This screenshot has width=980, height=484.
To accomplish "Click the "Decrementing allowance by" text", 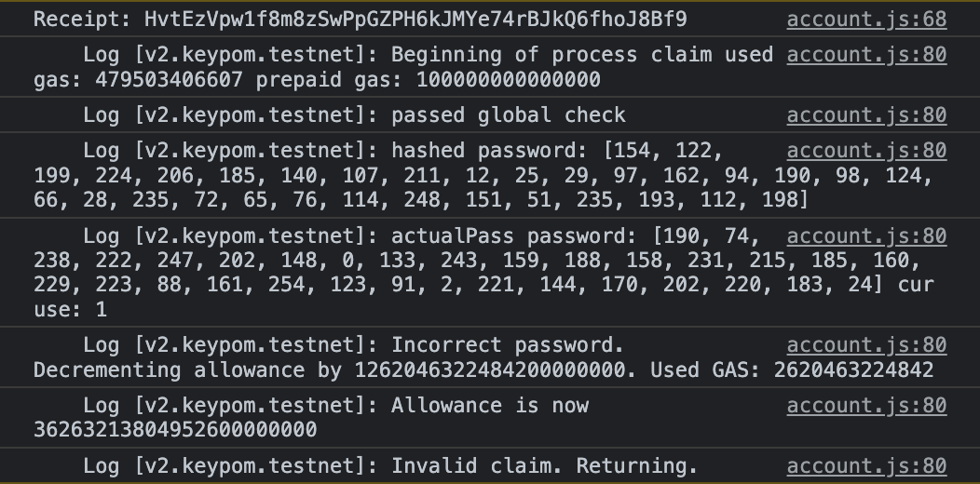I will (x=187, y=370).
